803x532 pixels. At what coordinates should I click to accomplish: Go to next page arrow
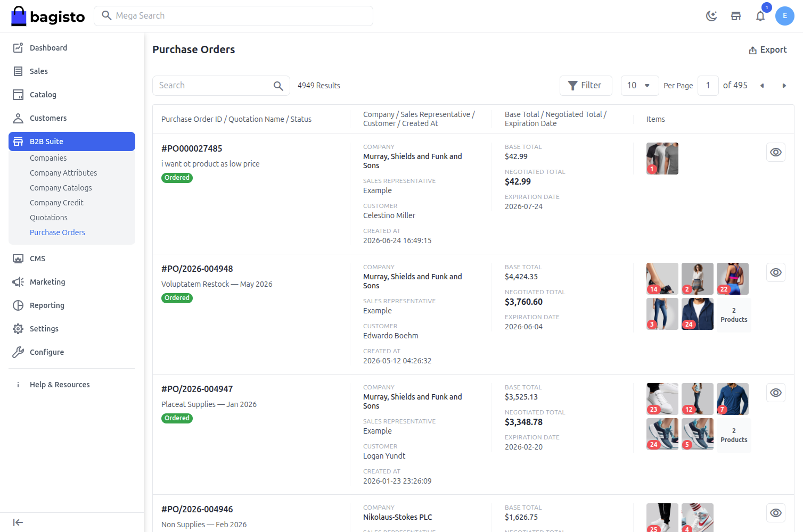click(x=784, y=86)
